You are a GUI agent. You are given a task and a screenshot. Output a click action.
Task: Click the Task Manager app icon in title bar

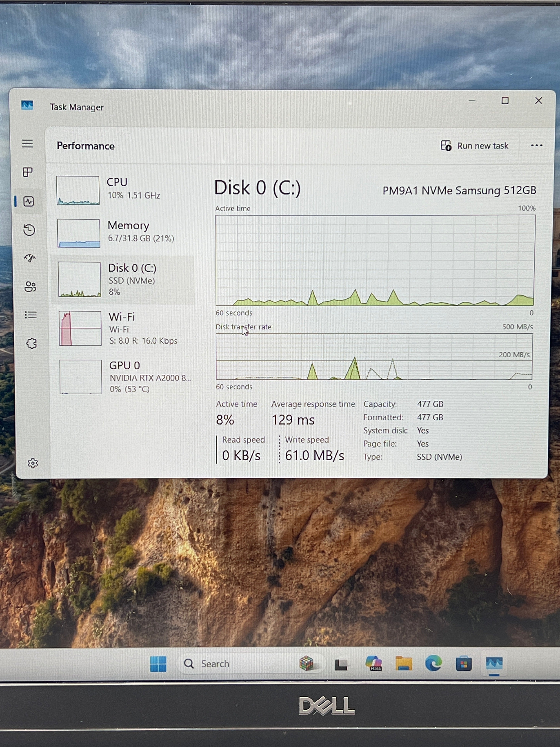(27, 105)
